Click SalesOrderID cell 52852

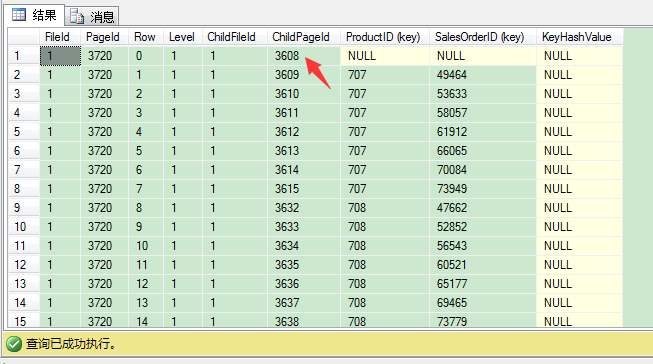coord(483,227)
